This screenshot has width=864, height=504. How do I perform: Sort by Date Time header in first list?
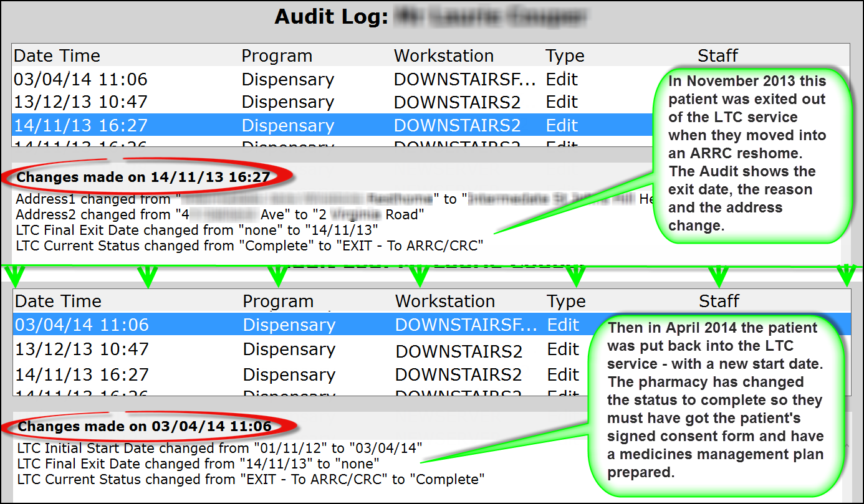point(57,55)
